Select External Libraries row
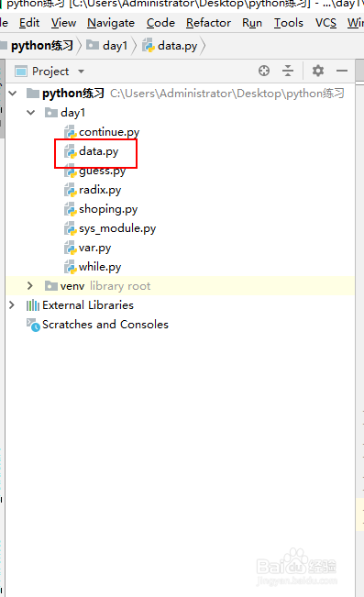The image size is (364, 597). click(x=180, y=305)
